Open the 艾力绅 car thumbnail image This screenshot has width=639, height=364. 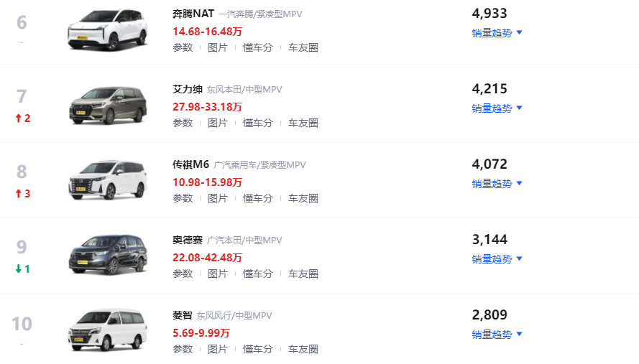coord(108,105)
